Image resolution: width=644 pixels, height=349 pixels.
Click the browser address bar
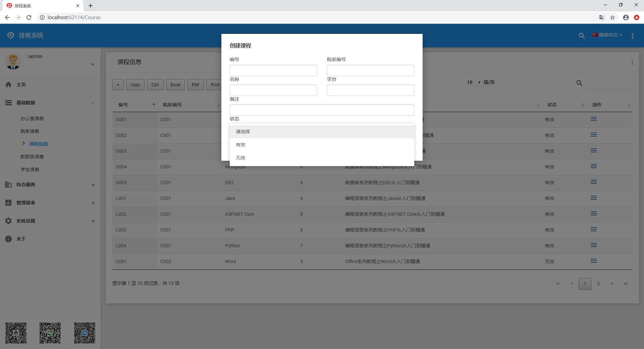coord(315,17)
